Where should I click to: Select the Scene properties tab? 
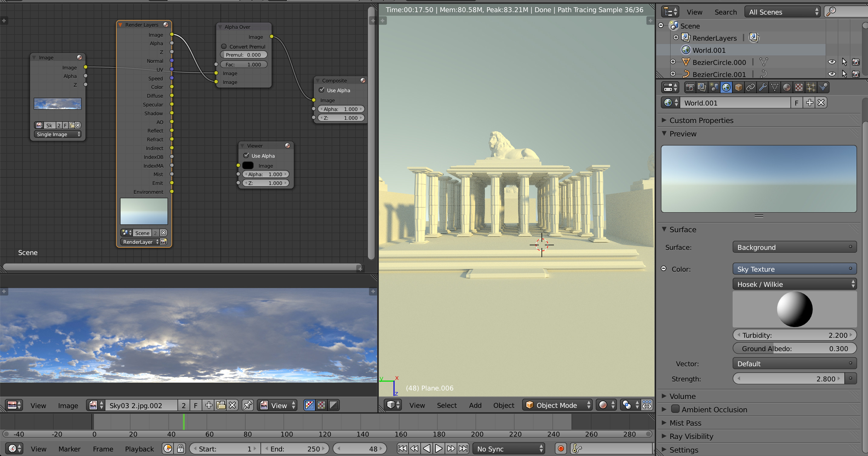714,87
